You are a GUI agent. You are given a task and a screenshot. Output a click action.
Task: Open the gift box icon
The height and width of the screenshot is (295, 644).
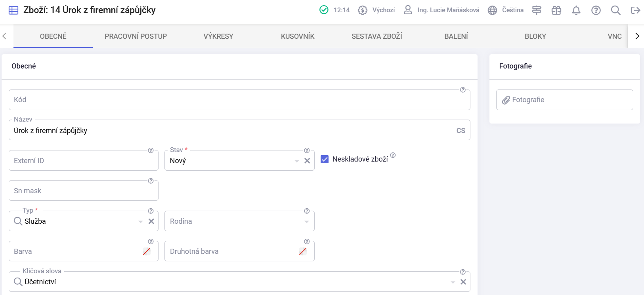[556, 10]
